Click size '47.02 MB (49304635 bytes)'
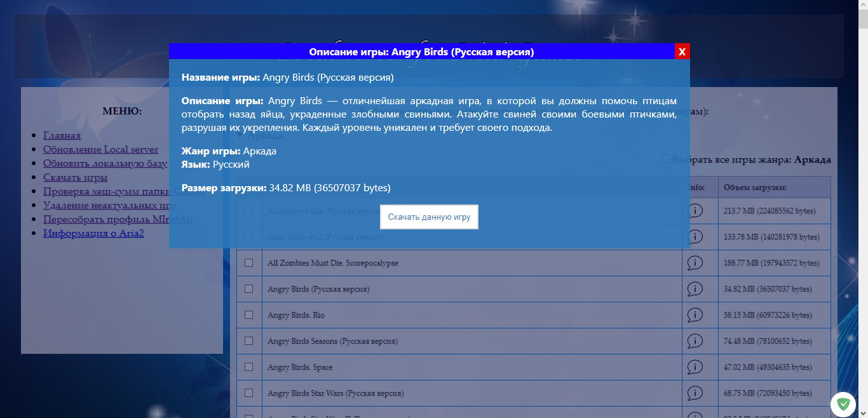868x418 pixels. click(768, 367)
